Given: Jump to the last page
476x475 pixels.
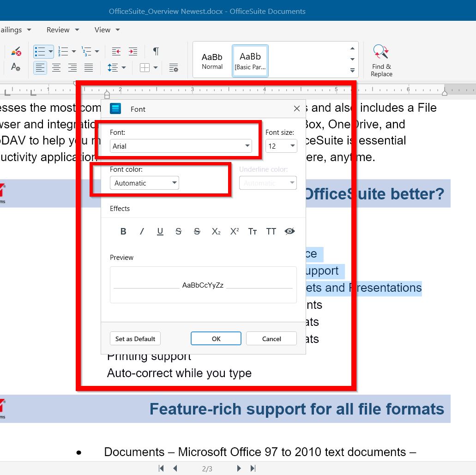Looking at the screenshot, I should 253,469.
